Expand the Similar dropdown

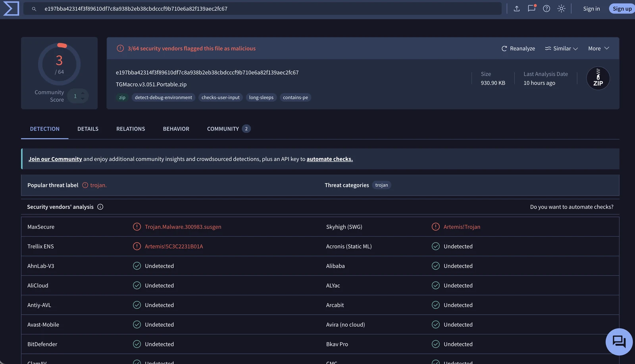click(561, 48)
